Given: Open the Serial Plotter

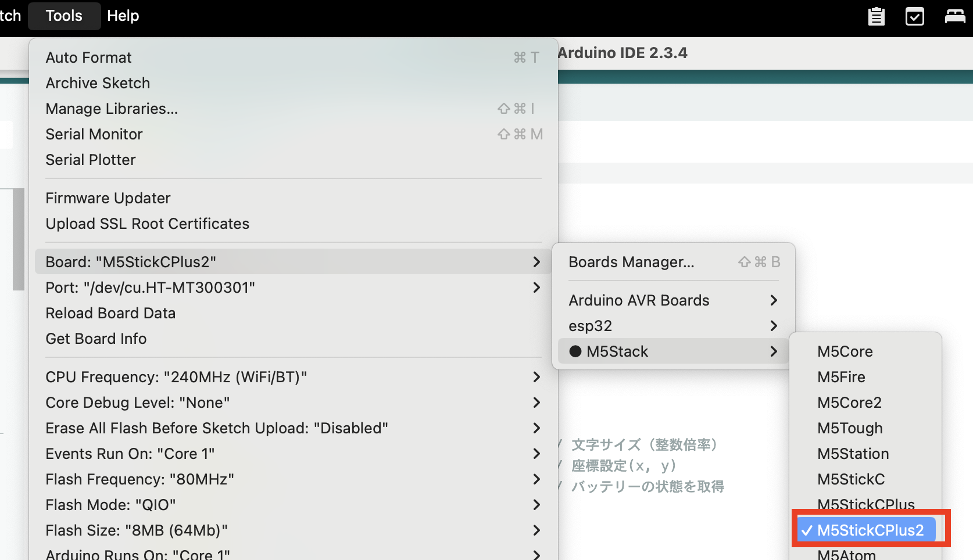Looking at the screenshot, I should [x=294, y=160].
